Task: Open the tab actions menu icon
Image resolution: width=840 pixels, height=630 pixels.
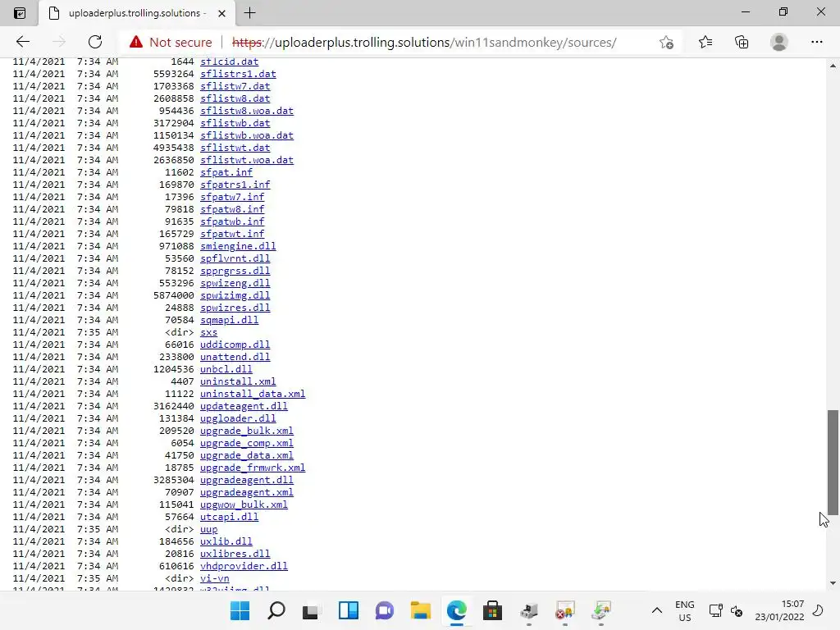Action: (x=20, y=13)
